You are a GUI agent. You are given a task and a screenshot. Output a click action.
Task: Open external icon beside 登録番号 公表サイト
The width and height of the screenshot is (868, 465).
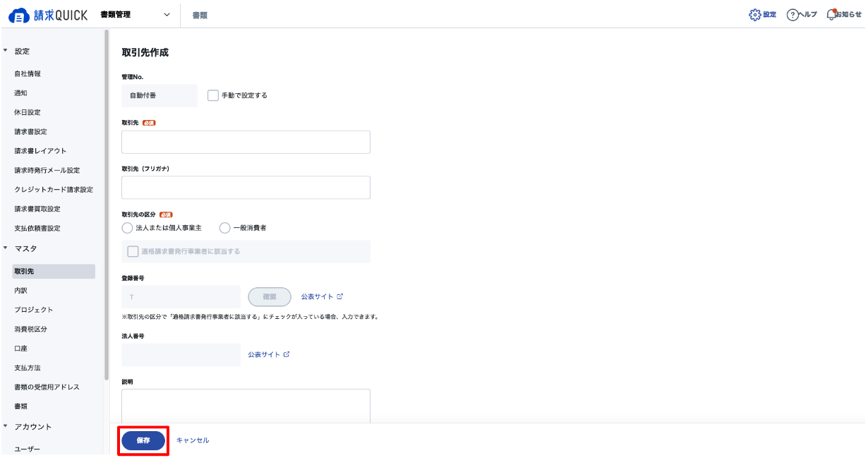coord(340,296)
